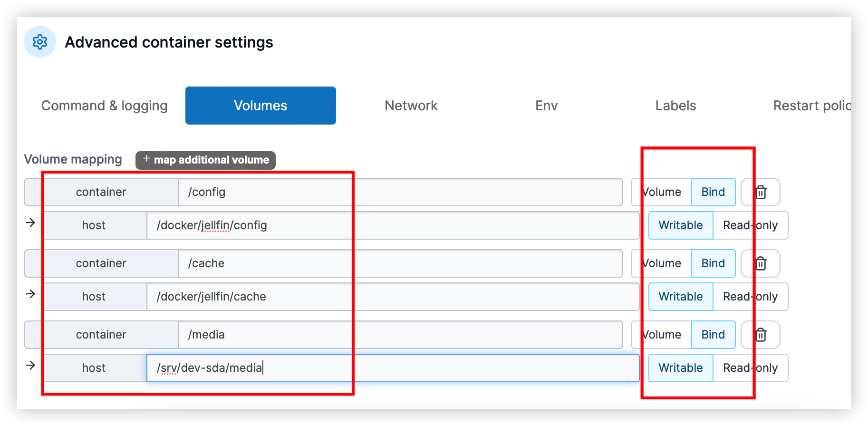868x426 pixels.
Task: Click the /media container path field
Action: 399,335
